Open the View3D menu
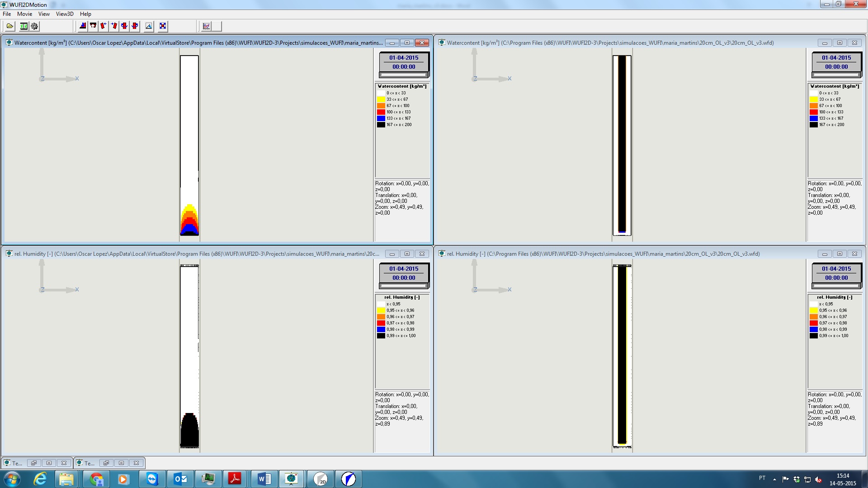The height and width of the screenshot is (488, 868). (x=65, y=14)
